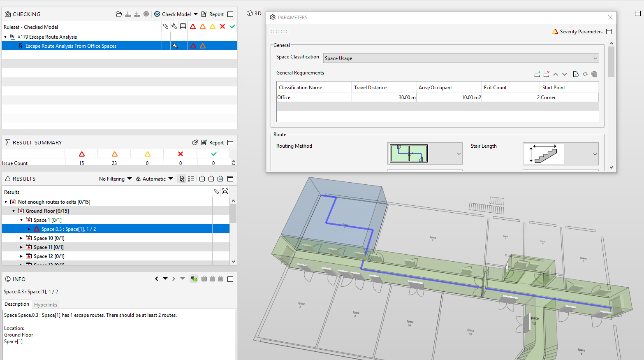This screenshot has width=644, height=360.
Task: Expand Space 11 results node
Action: click(21, 247)
